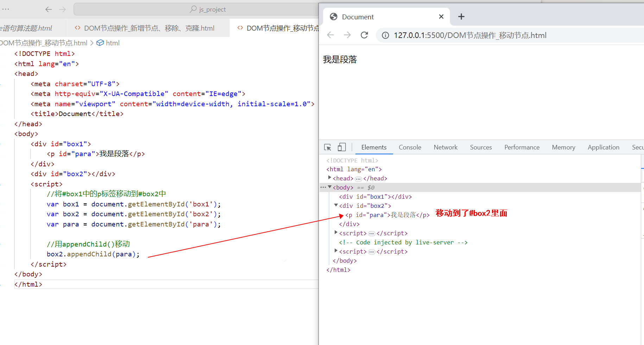
Task: Open the Sources panel tab
Action: pyautogui.click(x=481, y=147)
